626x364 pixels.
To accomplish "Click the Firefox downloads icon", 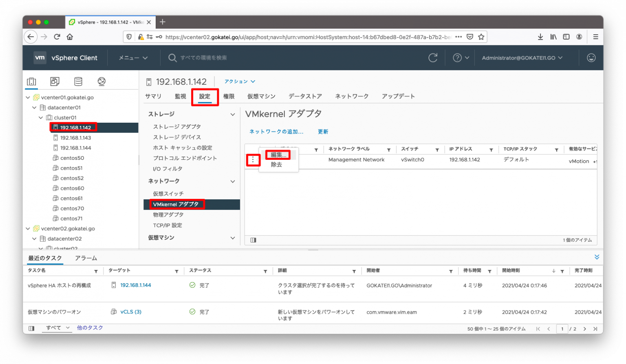I will [x=540, y=37].
